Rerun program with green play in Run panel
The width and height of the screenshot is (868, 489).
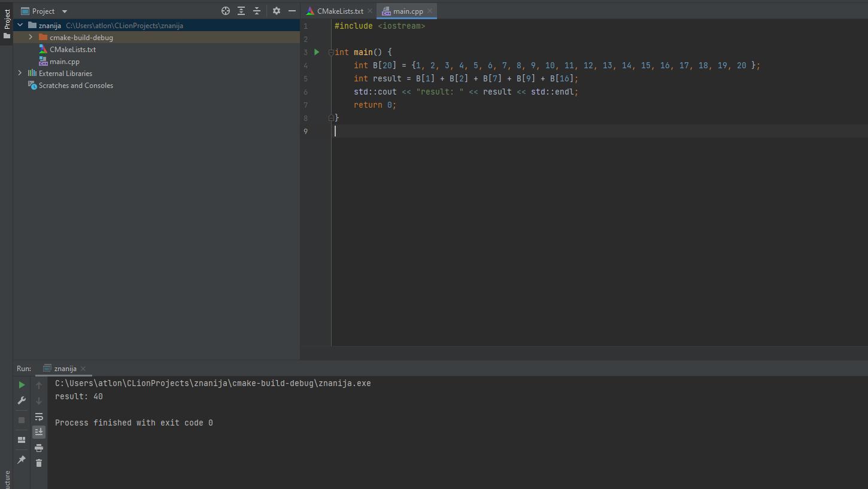tap(22, 385)
